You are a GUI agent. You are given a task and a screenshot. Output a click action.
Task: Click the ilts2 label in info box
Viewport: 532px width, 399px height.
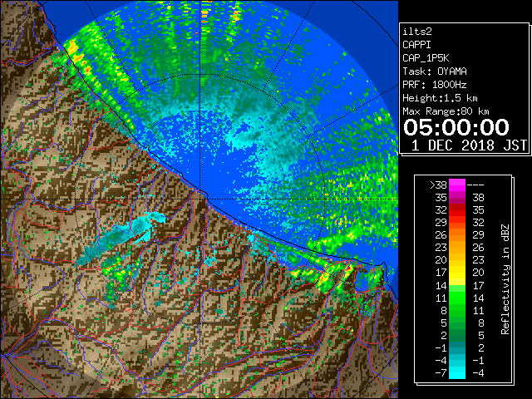point(417,32)
